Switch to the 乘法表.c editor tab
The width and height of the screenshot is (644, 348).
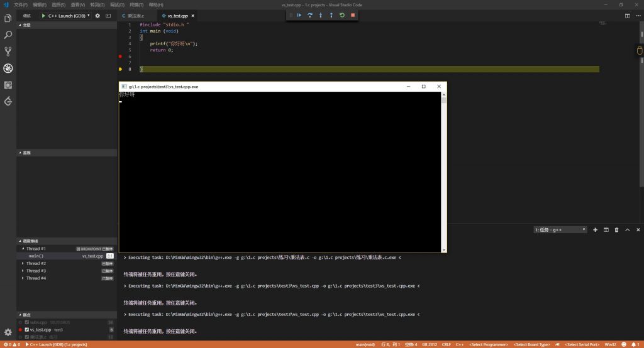pyautogui.click(x=132, y=15)
